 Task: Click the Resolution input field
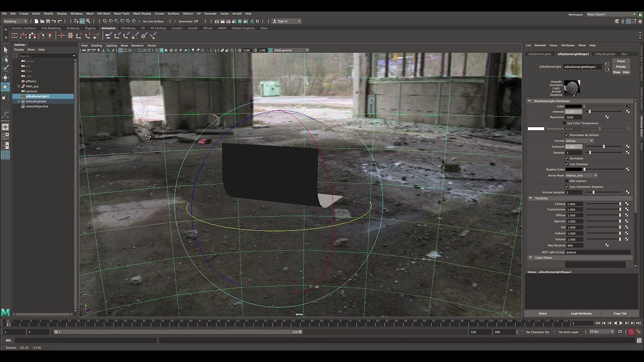coord(574,117)
